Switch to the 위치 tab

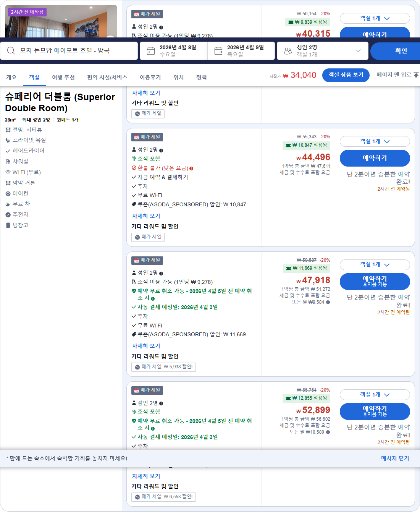pyautogui.click(x=179, y=77)
